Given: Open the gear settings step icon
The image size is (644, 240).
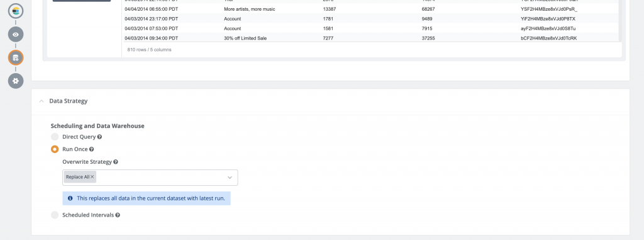Looking at the screenshot, I should click(16, 81).
